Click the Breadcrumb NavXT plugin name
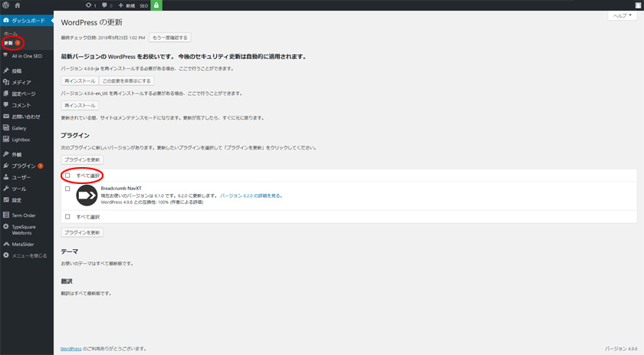This screenshot has height=355, width=644. coord(121,188)
